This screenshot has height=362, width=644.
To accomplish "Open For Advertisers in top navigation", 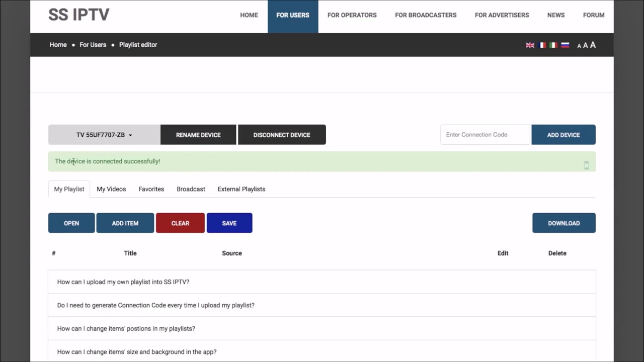I will pyautogui.click(x=502, y=15).
